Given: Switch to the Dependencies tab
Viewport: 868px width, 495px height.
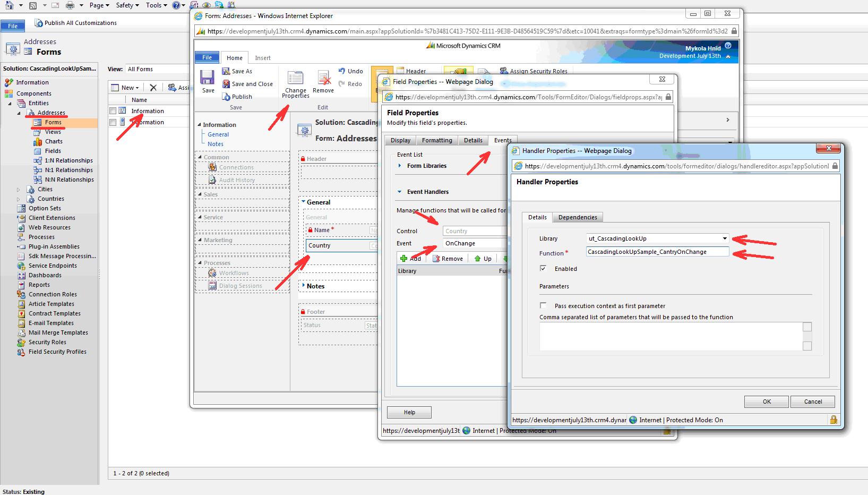Looking at the screenshot, I should point(578,217).
